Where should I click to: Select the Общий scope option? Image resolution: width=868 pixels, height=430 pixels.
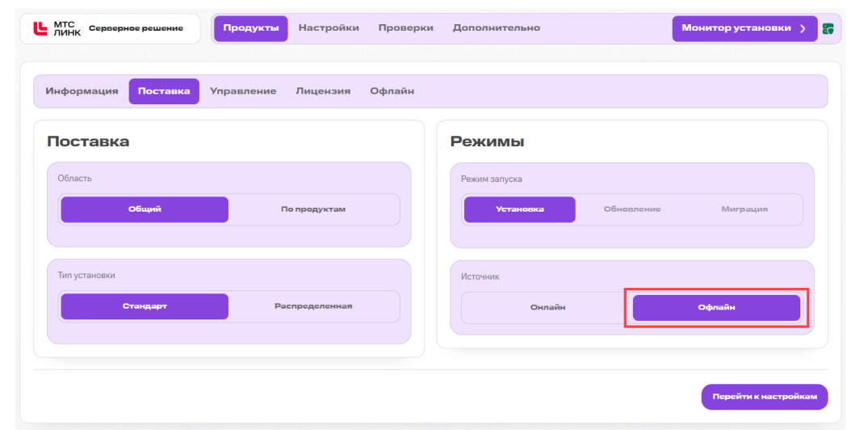[145, 209]
